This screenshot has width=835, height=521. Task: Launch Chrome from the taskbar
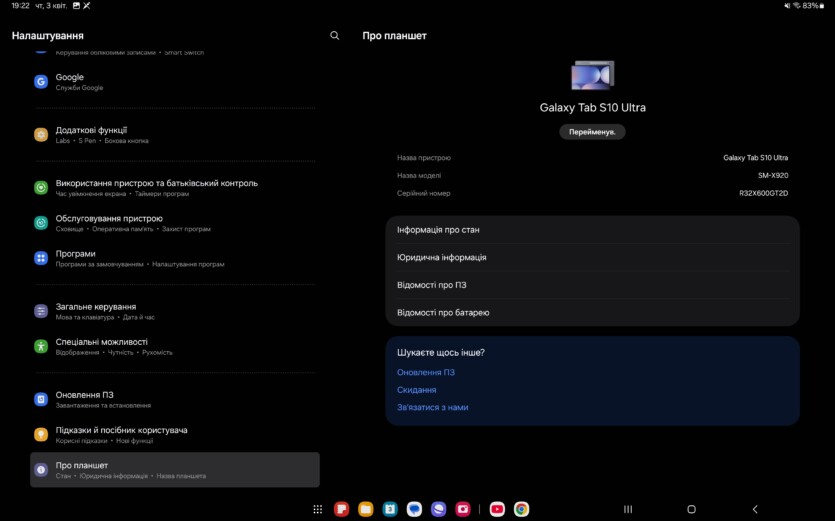tap(521, 509)
